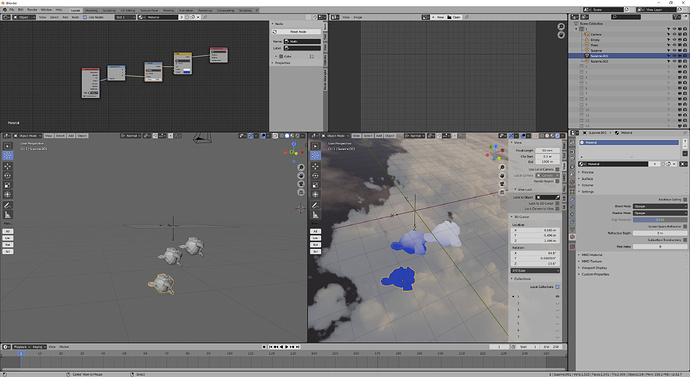The image size is (690, 377).
Task: Select the Annotate tool in left 3D viewport
Action: pyautogui.click(x=7, y=205)
